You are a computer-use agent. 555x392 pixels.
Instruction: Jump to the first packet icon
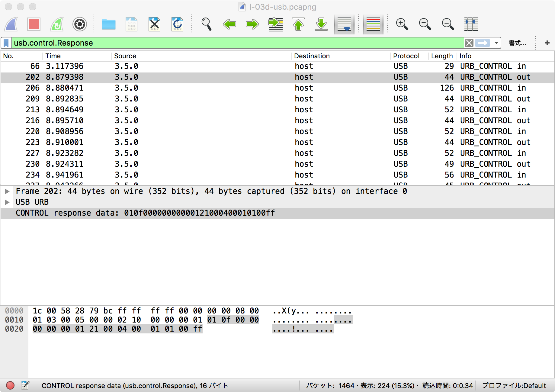click(298, 24)
